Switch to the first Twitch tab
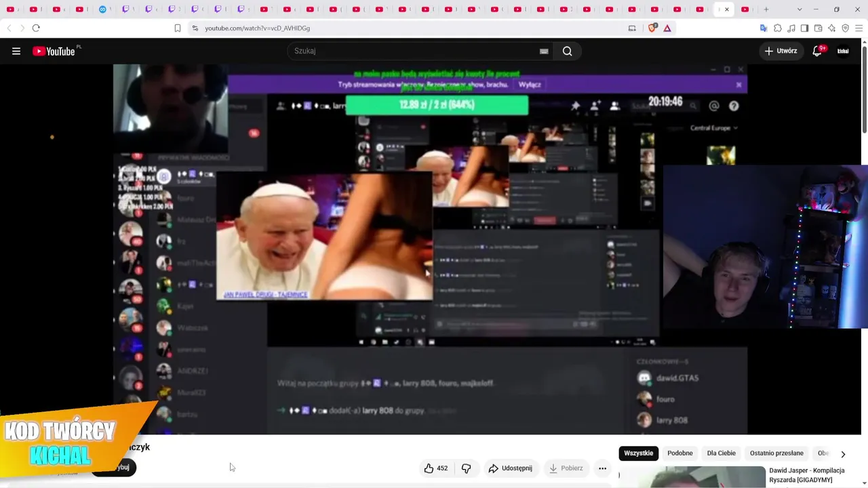 click(x=125, y=9)
